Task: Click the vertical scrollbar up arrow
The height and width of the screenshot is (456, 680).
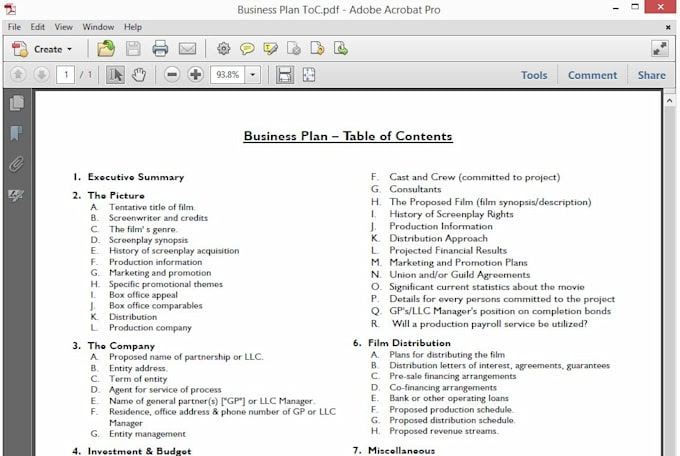Action: (x=670, y=101)
